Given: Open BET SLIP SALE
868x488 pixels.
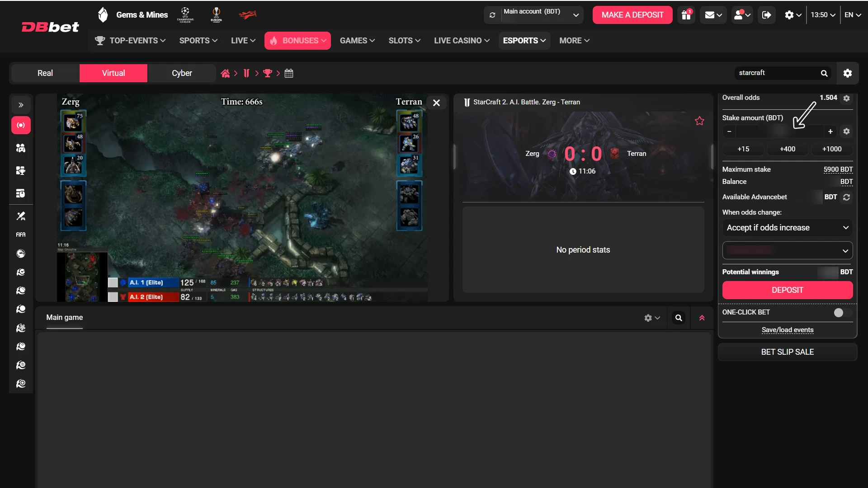Looking at the screenshot, I should tap(788, 352).
